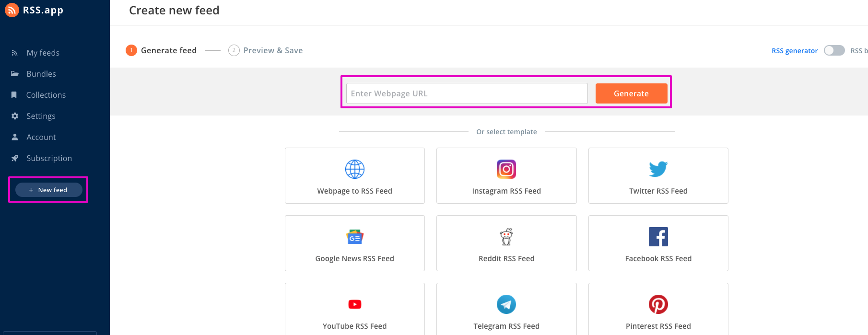Open My feeds in the sidebar

click(43, 53)
